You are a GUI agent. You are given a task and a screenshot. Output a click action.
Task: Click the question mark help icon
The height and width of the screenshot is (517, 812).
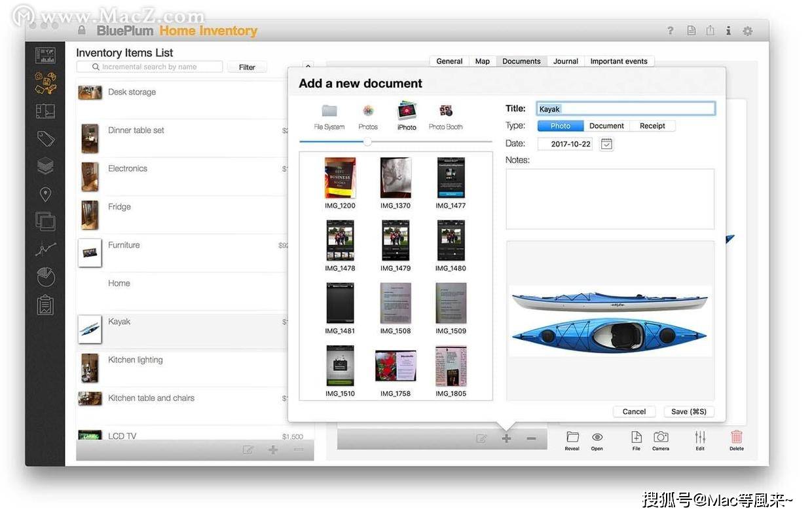pyautogui.click(x=670, y=31)
